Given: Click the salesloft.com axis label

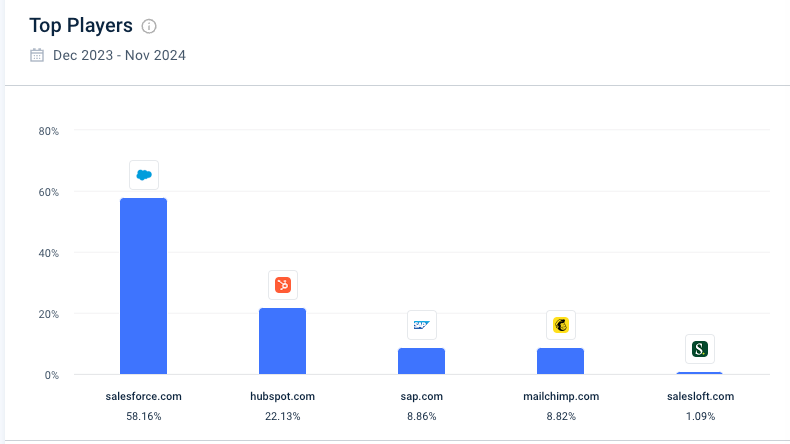Looking at the screenshot, I should click(700, 396).
